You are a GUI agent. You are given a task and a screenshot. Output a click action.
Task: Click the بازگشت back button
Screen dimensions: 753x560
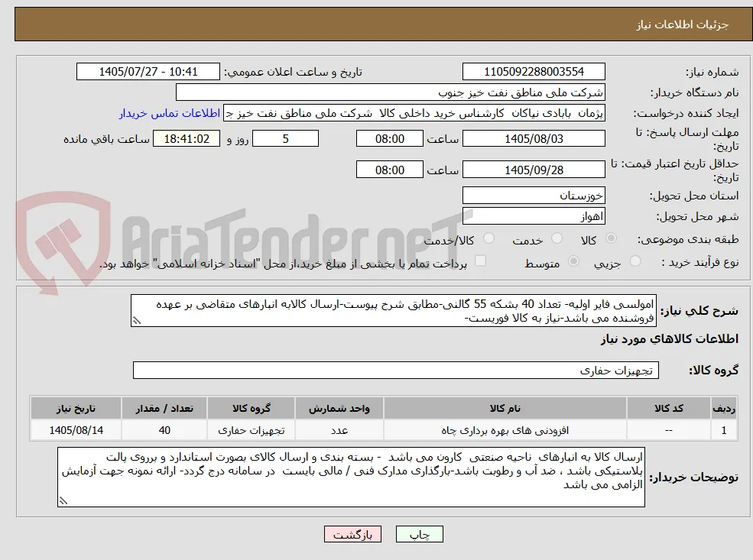click(x=352, y=534)
